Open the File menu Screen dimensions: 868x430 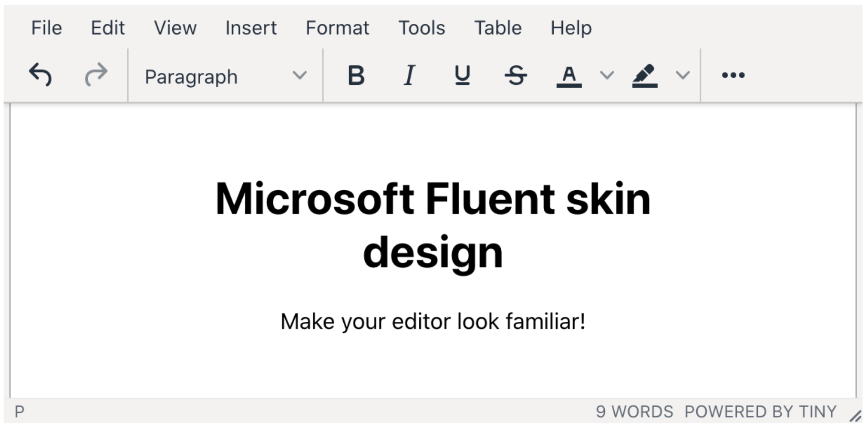click(x=46, y=28)
